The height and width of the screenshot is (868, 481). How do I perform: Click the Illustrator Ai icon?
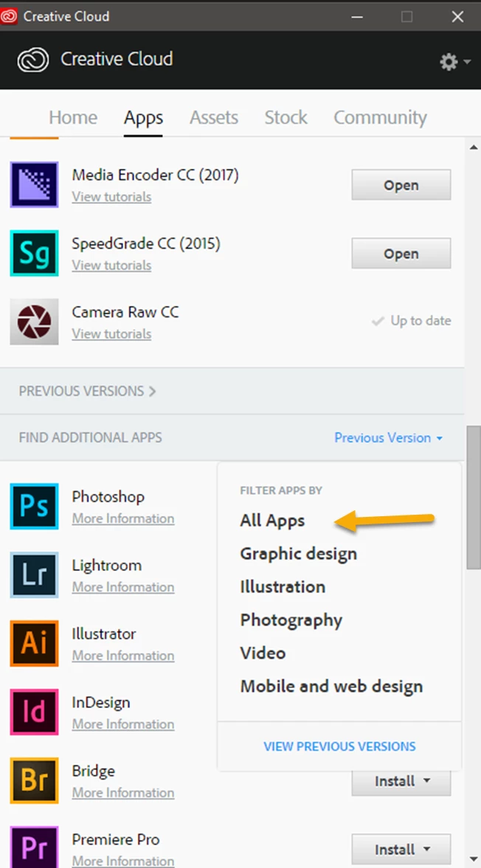[x=35, y=644]
